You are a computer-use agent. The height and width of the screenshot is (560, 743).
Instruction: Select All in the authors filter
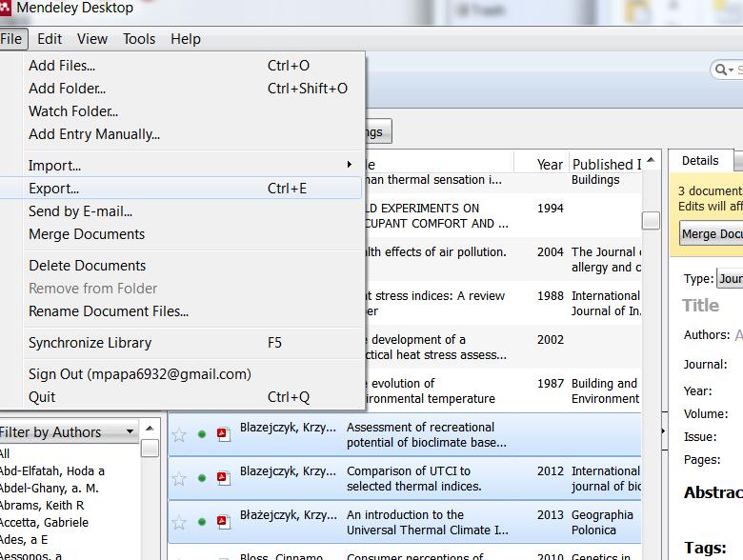click(x=70, y=454)
